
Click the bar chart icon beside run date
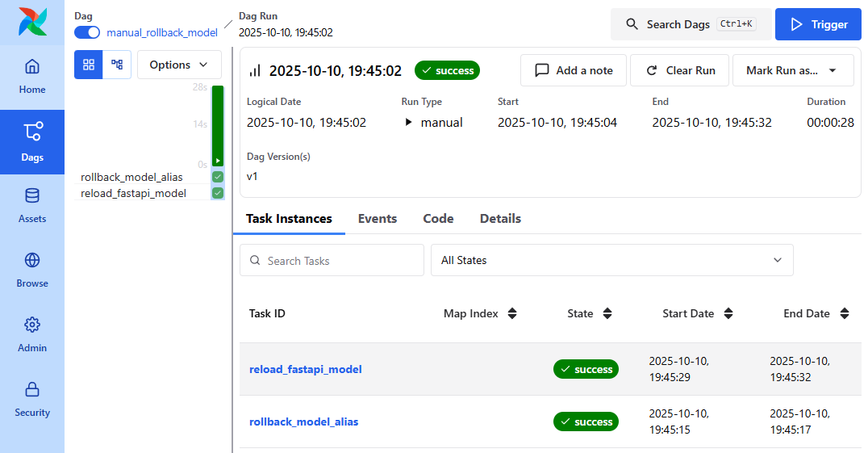click(255, 71)
